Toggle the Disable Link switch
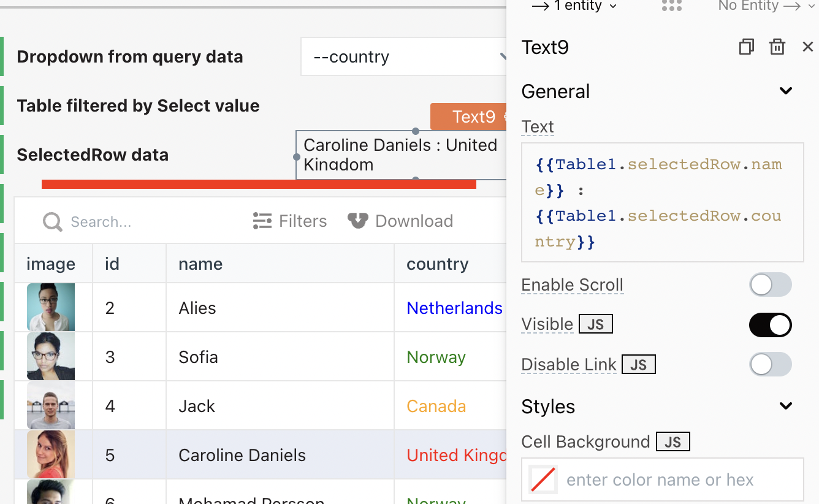 [x=770, y=365]
